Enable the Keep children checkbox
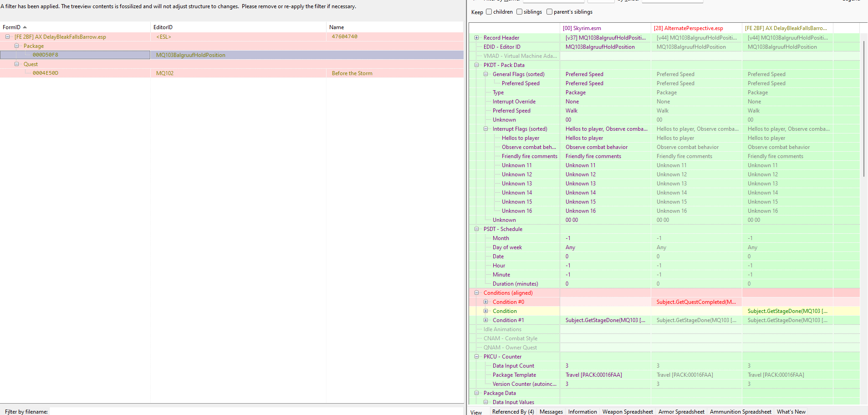The width and height of the screenshot is (868, 415). 489,12
